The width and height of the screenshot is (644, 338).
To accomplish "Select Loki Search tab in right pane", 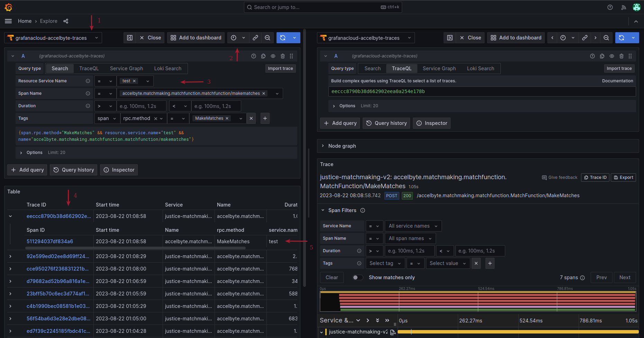I will [481, 68].
